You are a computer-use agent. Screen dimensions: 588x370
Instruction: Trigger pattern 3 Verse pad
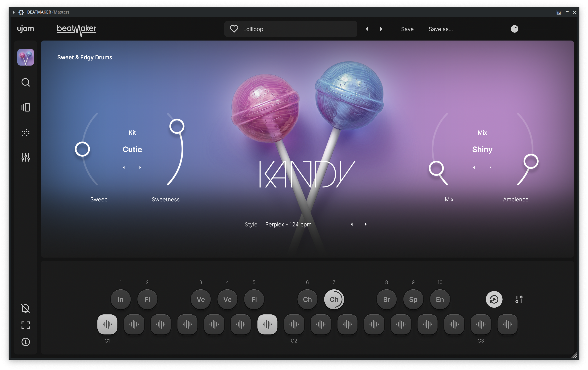(201, 300)
